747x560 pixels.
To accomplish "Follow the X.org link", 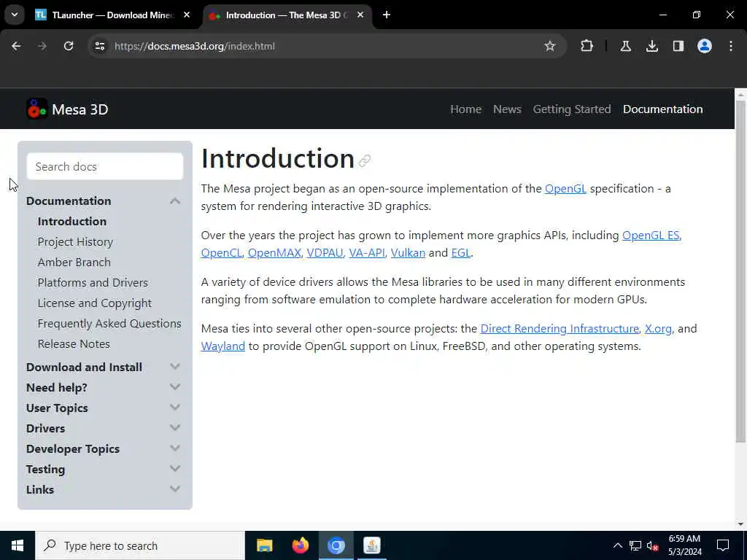I will pos(658,329).
